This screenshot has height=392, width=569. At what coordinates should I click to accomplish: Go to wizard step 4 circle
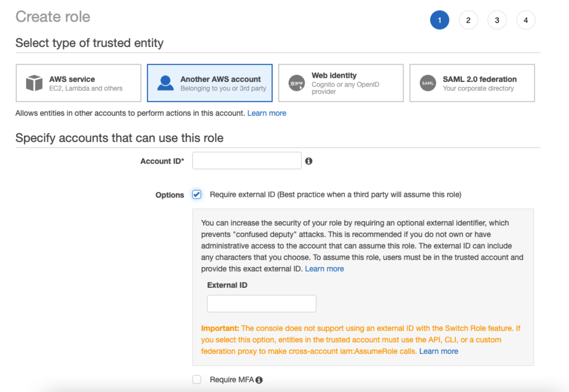point(526,20)
